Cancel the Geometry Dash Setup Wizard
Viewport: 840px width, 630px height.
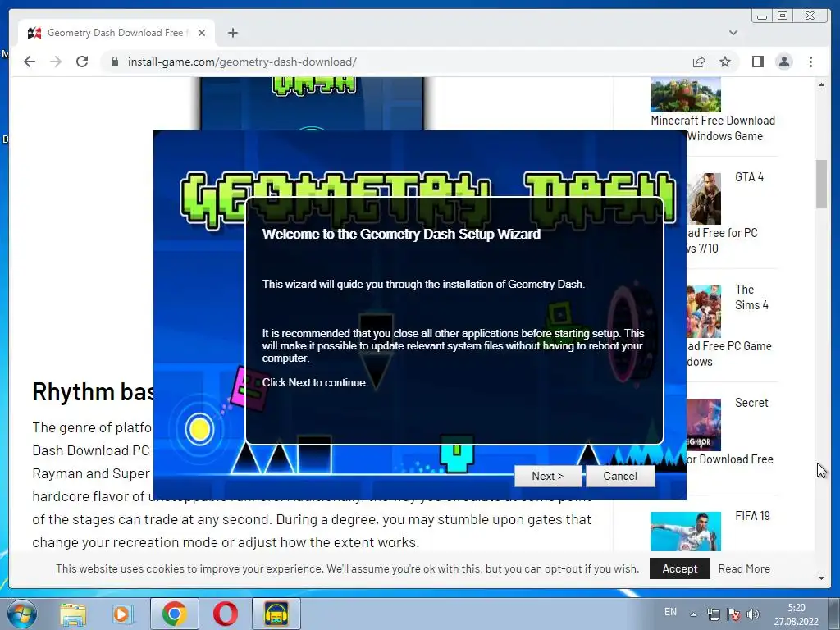[x=620, y=477]
